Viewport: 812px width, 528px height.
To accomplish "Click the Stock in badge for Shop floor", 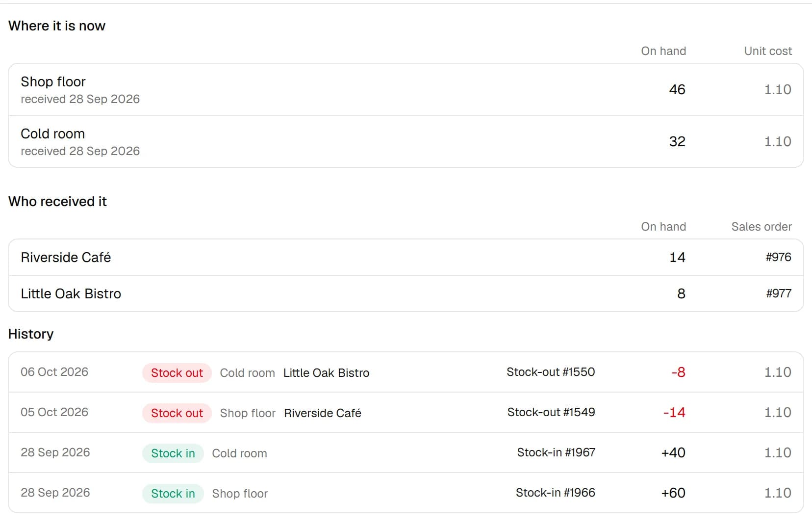I will point(173,494).
